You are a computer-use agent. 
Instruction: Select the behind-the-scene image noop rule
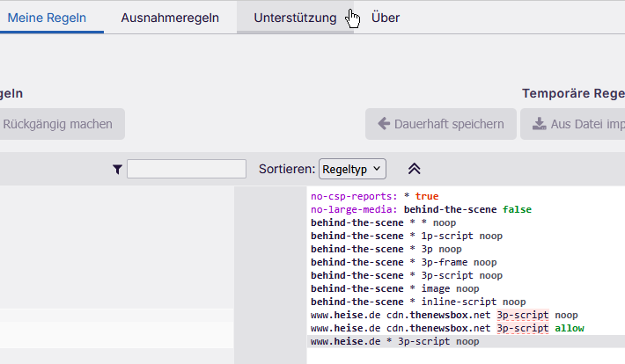394,288
